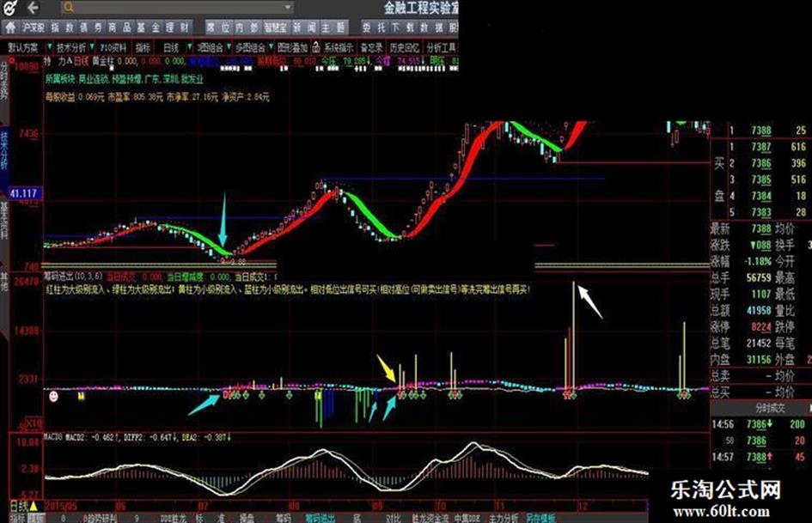Click the magnifier icon in the search box

click(x=69, y=7)
